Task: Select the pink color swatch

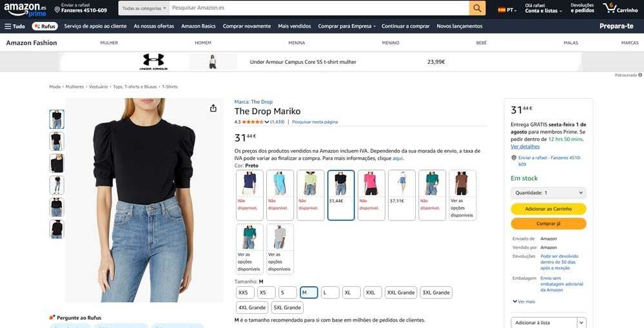Action: click(x=371, y=195)
